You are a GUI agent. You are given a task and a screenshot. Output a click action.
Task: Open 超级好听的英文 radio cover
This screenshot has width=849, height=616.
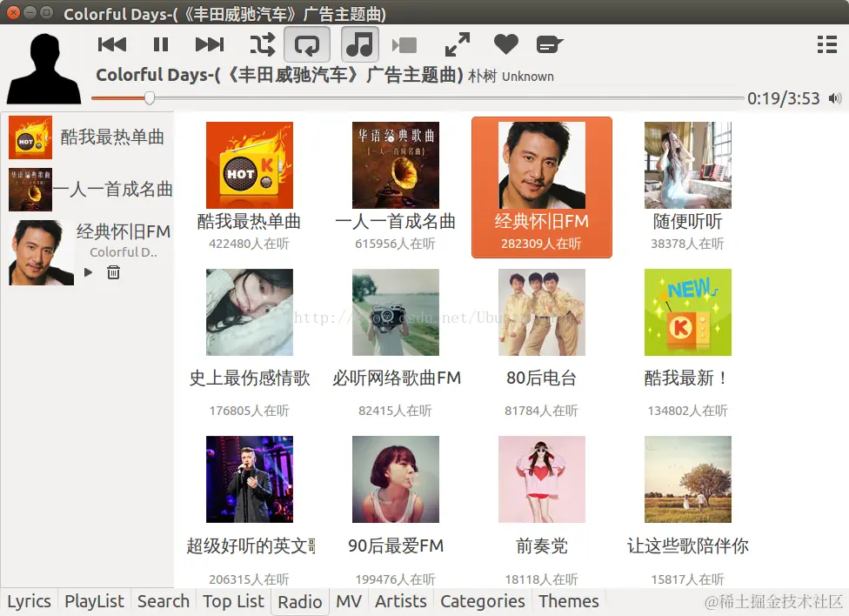coord(249,479)
